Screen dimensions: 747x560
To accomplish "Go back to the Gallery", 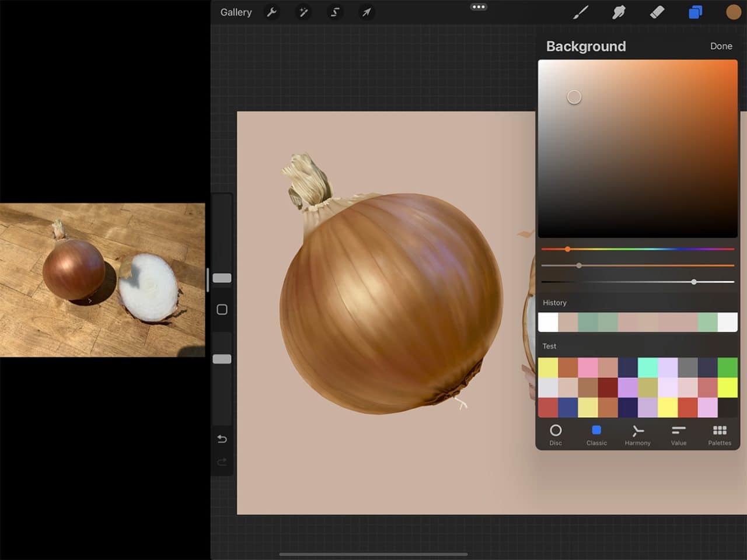I will 235,12.
